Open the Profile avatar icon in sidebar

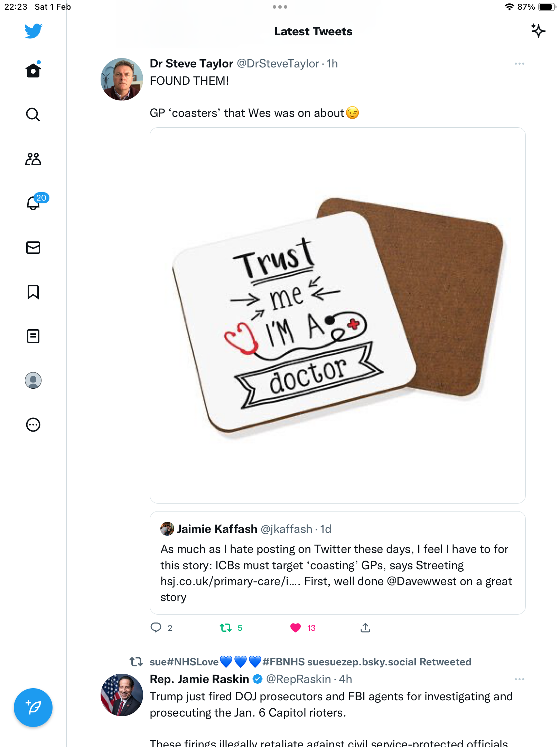(x=33, y=380)
